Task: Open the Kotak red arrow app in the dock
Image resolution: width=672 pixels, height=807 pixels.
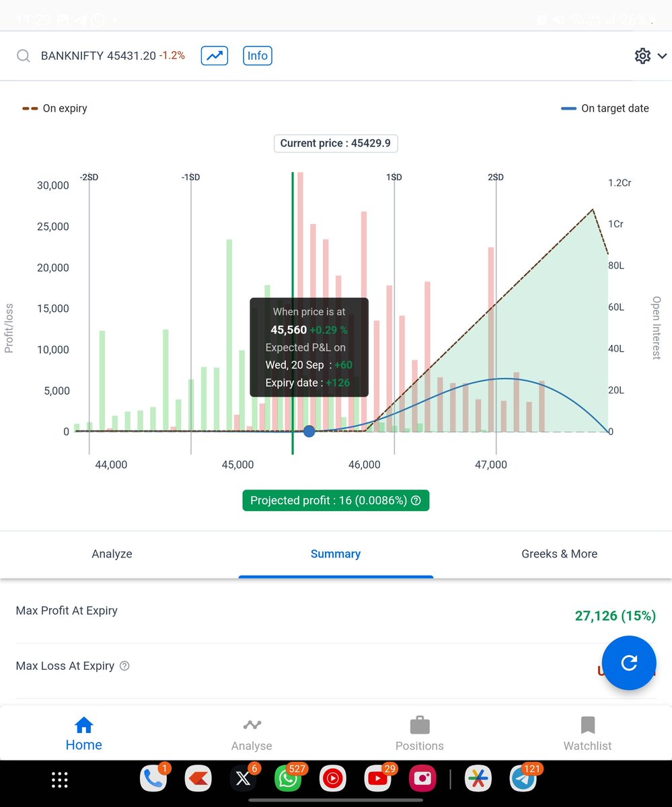Action: [198, 779]
